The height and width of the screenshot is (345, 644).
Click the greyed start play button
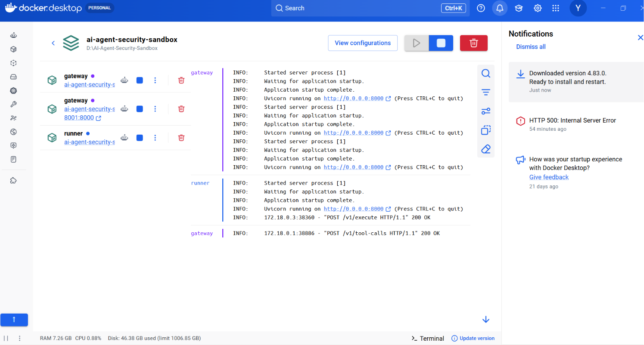[x=417, y=43]
